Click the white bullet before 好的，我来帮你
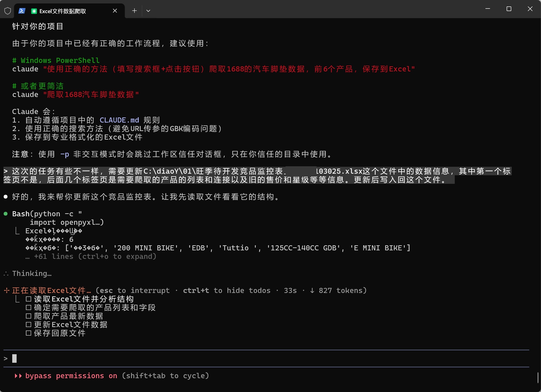The image size is (541, 392). (x=6, y=197)
